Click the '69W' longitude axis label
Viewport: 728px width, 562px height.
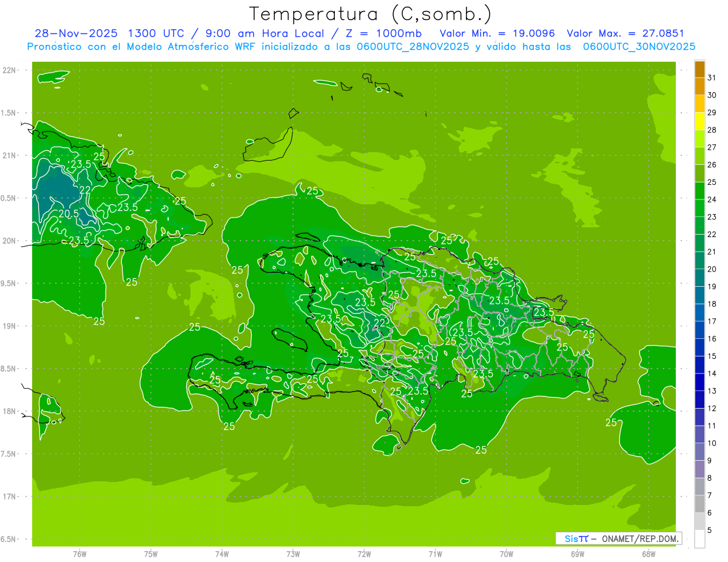(578, 554)
